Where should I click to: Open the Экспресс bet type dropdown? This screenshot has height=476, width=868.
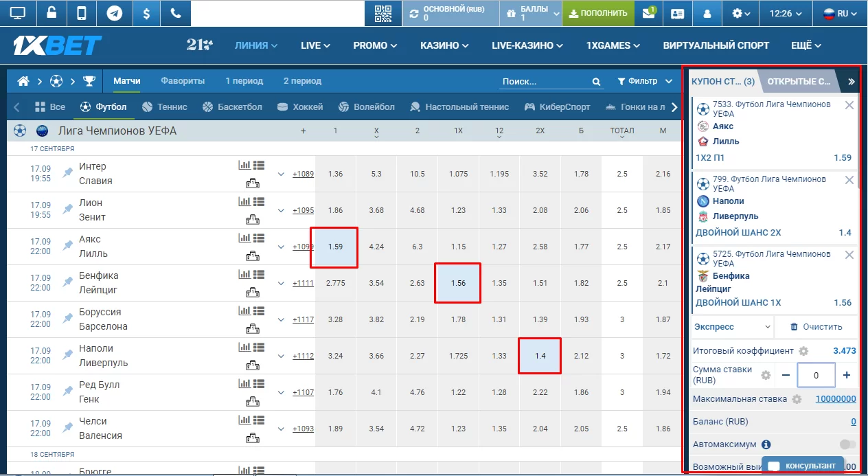coord(733,327)
